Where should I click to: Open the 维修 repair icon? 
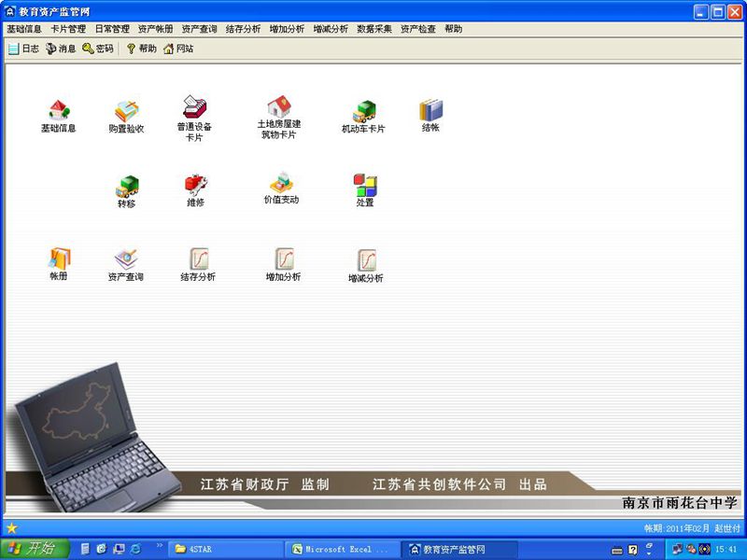194,185
